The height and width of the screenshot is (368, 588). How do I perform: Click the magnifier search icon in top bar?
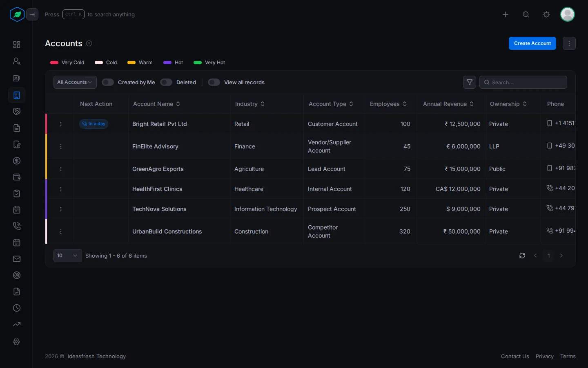[526, 15]
